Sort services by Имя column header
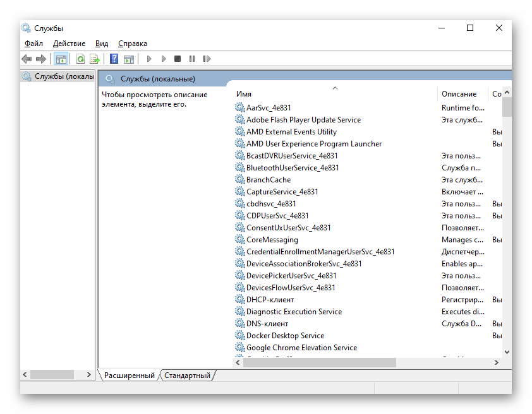This screenshot has height=414, width=532. [x=244, y=94]
